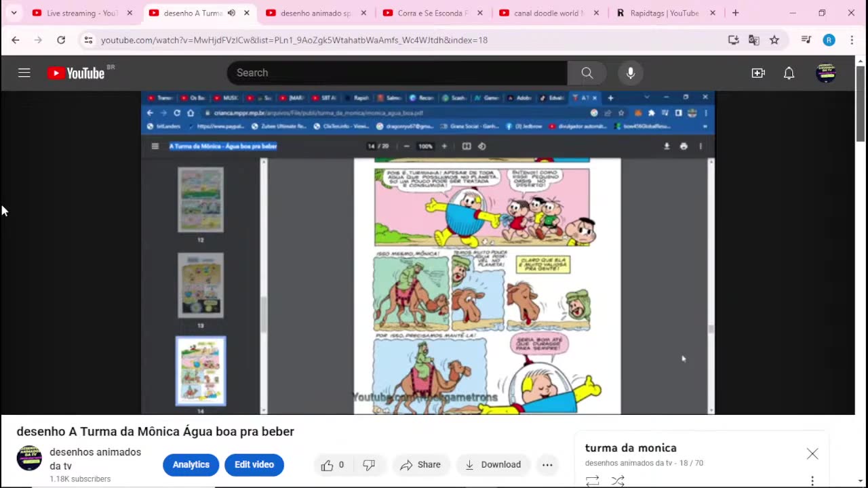Open a new browser tab

(x=736, y=13)
